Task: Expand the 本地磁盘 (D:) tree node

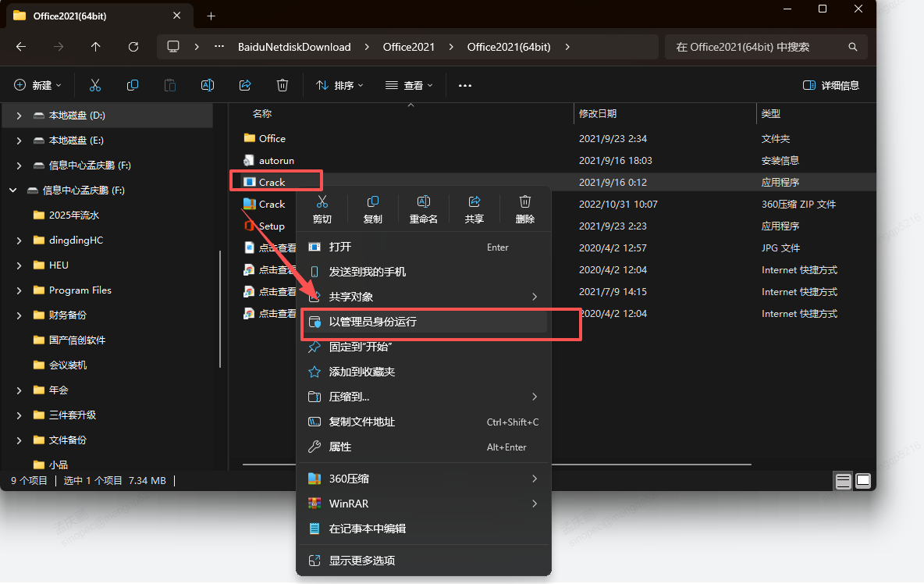Action: pos(19,116)
